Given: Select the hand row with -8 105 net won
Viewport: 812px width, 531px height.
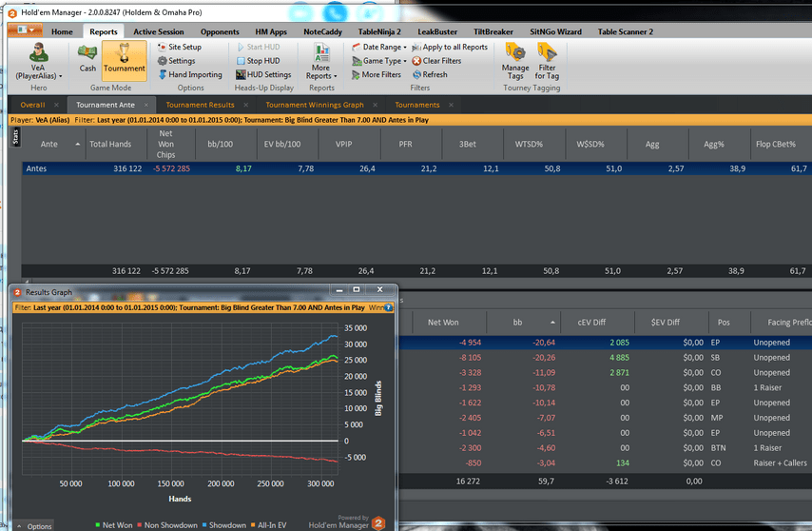Looking at the screenshot, I should (605, 358).
